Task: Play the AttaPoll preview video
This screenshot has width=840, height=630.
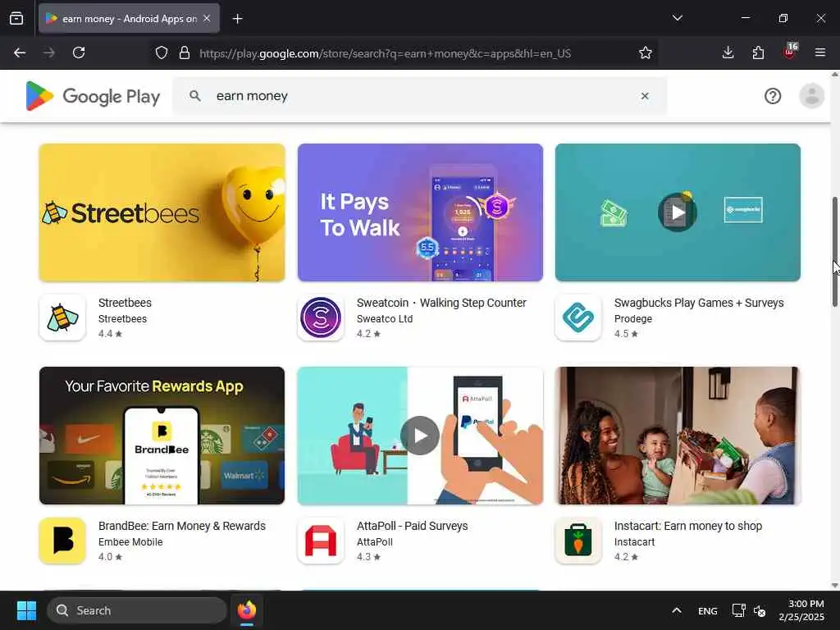Action: click(420, 436)
